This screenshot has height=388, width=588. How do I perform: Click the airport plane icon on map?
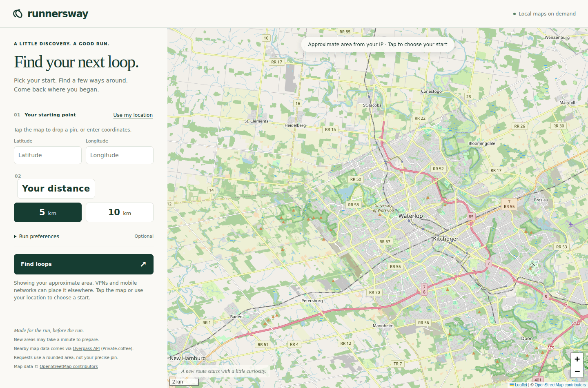(571, 224)
